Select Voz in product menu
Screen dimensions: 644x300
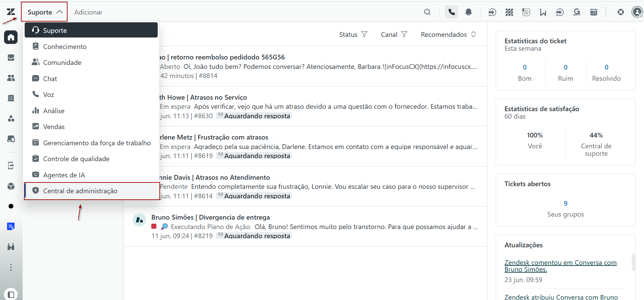point(91,95)
